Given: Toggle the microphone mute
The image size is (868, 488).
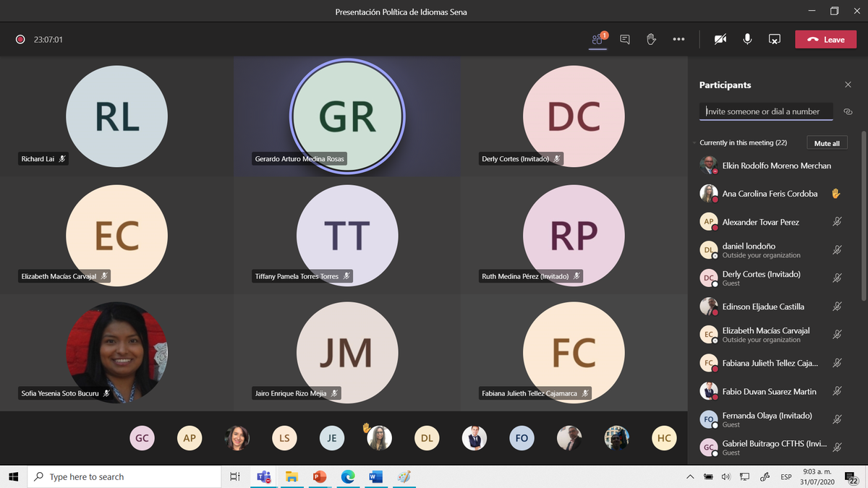Looking at the screenshot, I should [x=747, y=39].
